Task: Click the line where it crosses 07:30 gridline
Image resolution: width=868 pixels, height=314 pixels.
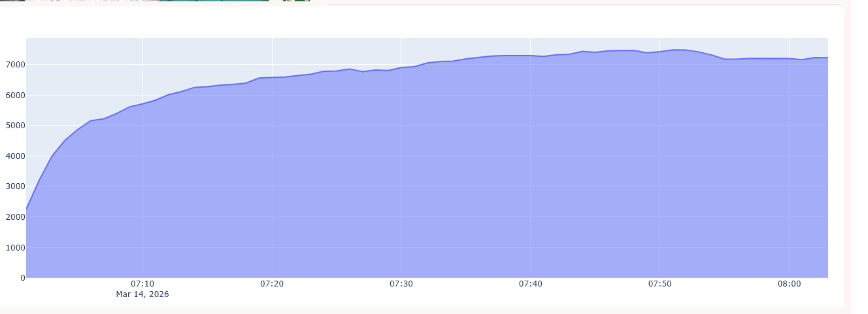Action: (x=401, y=67)
